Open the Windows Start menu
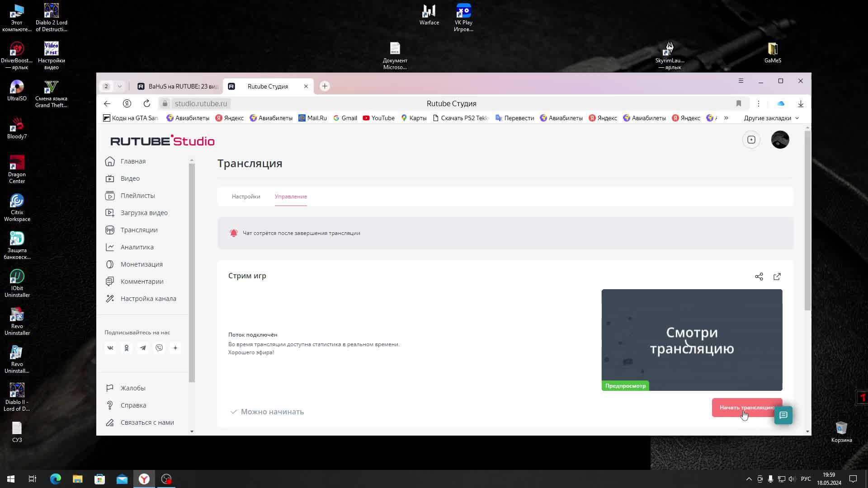Image resolution: width=868 pixels, height=488 pixels. tap(11, 479)
